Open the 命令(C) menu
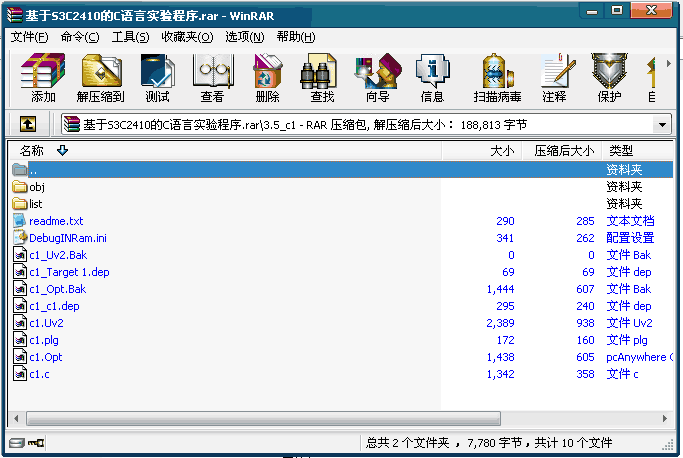683x458 pixels. click(x=80, y=37)
